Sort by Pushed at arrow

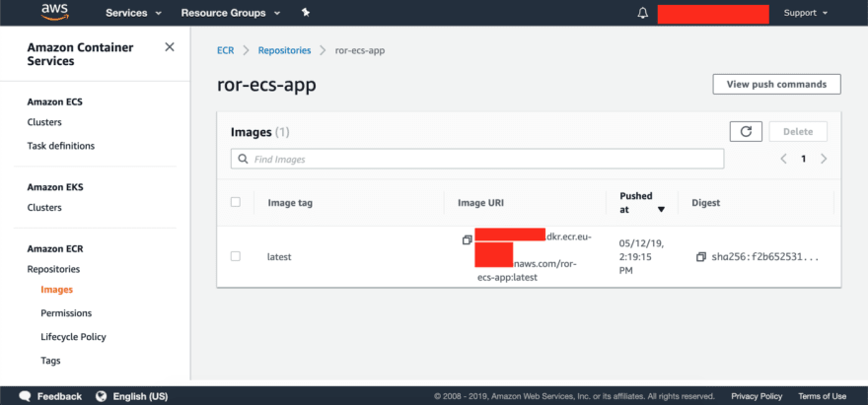coord(661,210)
